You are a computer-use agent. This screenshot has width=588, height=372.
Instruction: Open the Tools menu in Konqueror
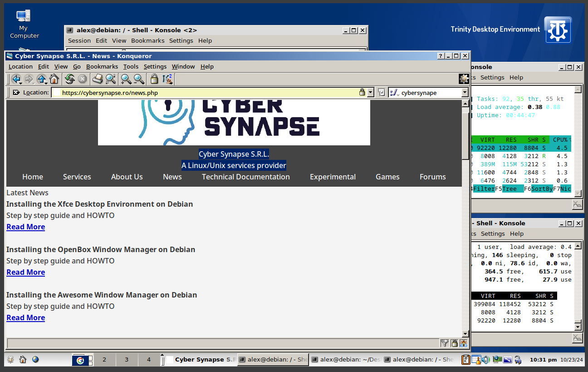coord(131,66)
